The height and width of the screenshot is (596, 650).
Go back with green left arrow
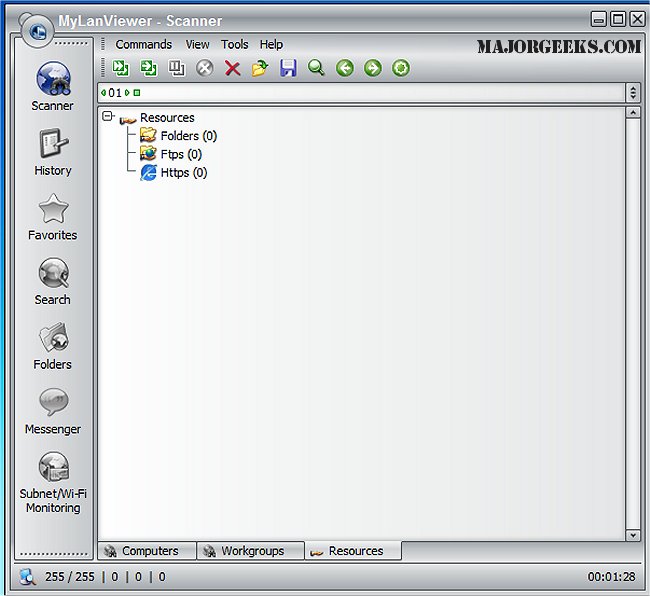(345, 68)
